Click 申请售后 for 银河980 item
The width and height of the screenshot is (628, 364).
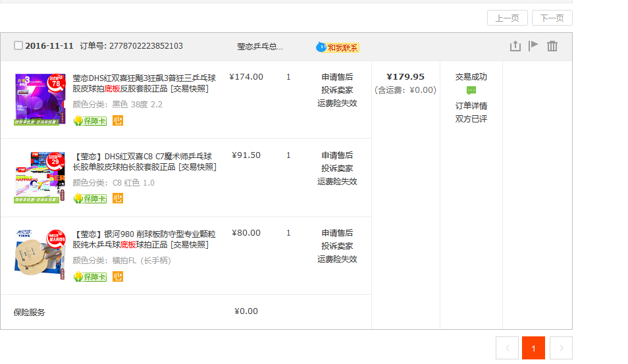pos(337,233)
